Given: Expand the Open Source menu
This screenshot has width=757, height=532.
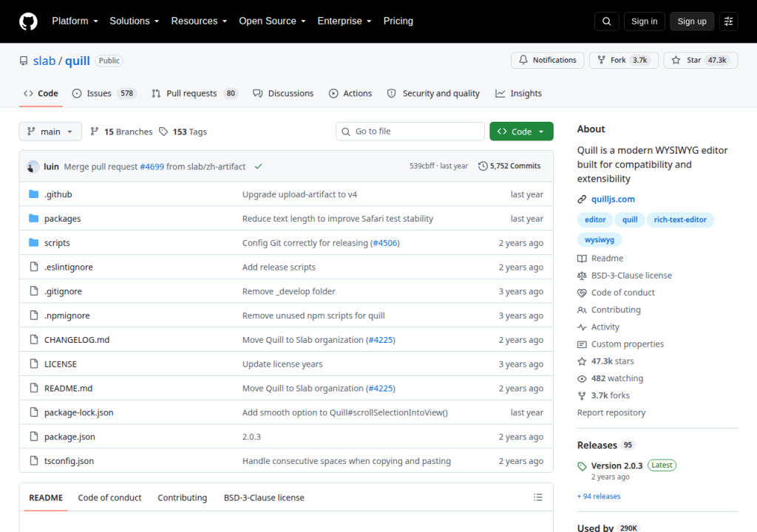Looking at the screenshot, I should [x=272, y=21].
